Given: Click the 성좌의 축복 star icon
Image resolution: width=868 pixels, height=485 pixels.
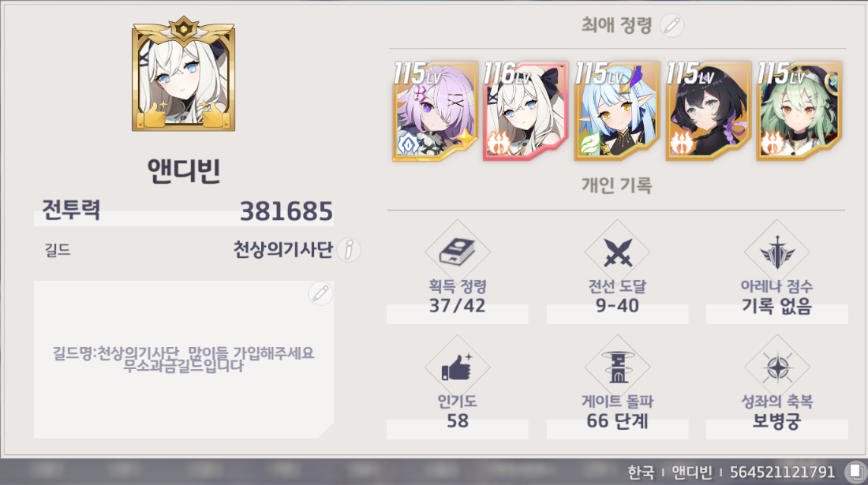Looking at the screenshot, I should tap(776, 367).
